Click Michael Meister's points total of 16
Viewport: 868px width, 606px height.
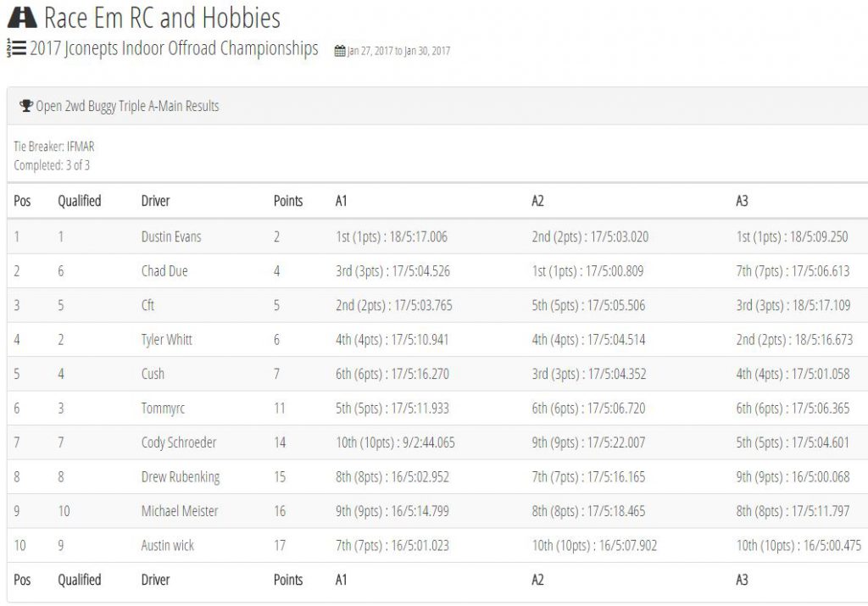(x=280, y=511)
